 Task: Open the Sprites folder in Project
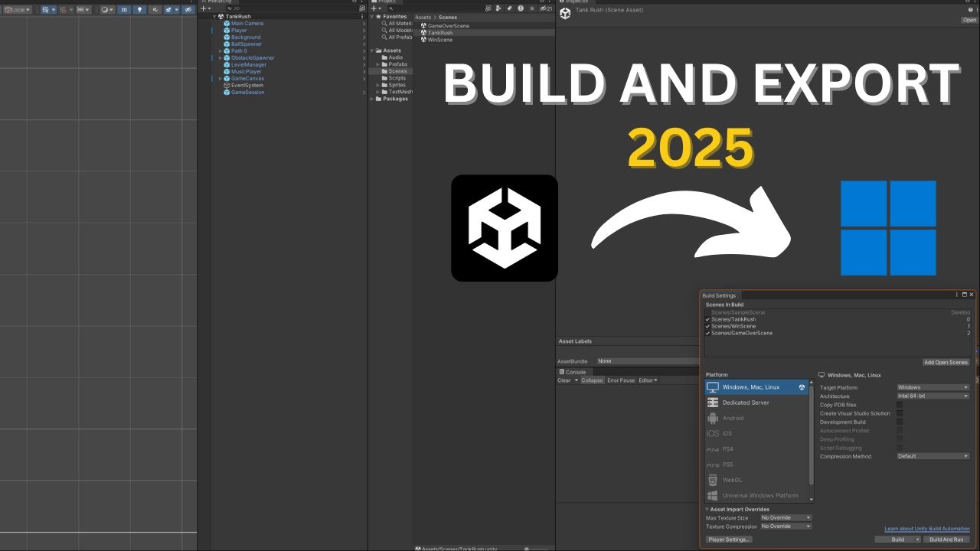click(394, 85)
